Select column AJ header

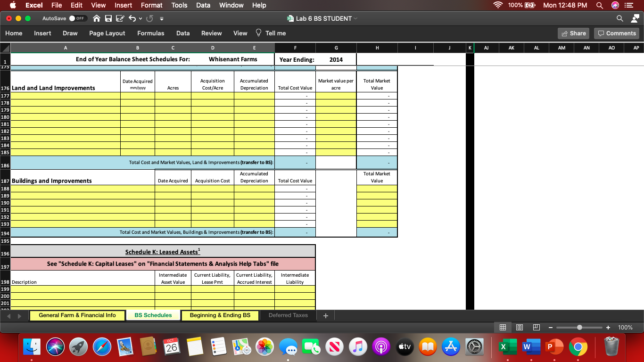pyautogui.click(x=486, y=48)
